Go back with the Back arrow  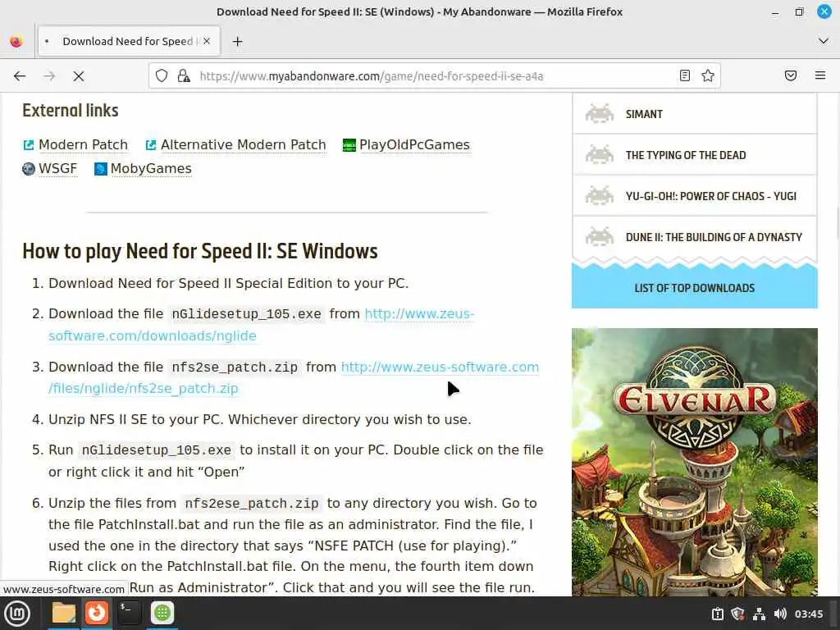pos(20,76)
